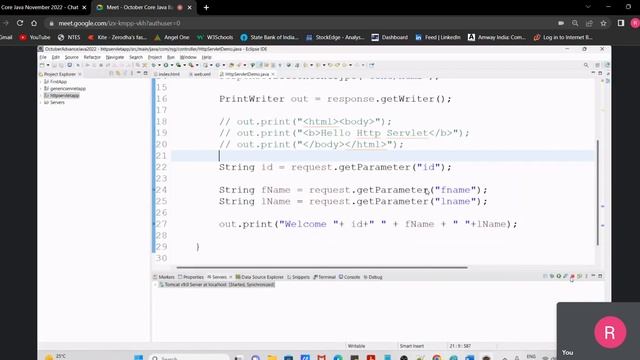
Task: Close the Meet browser tab
Action: point(189,7)
